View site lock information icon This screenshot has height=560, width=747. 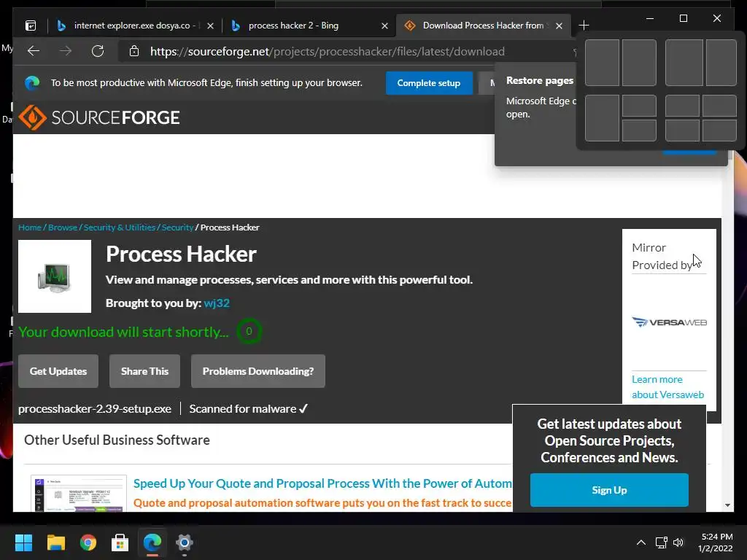pos(134,51)
